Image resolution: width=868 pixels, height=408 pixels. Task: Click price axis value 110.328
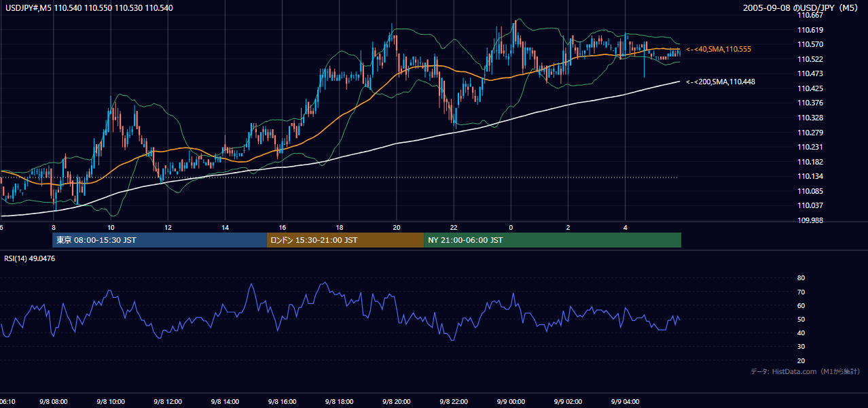tap(811, 118)
